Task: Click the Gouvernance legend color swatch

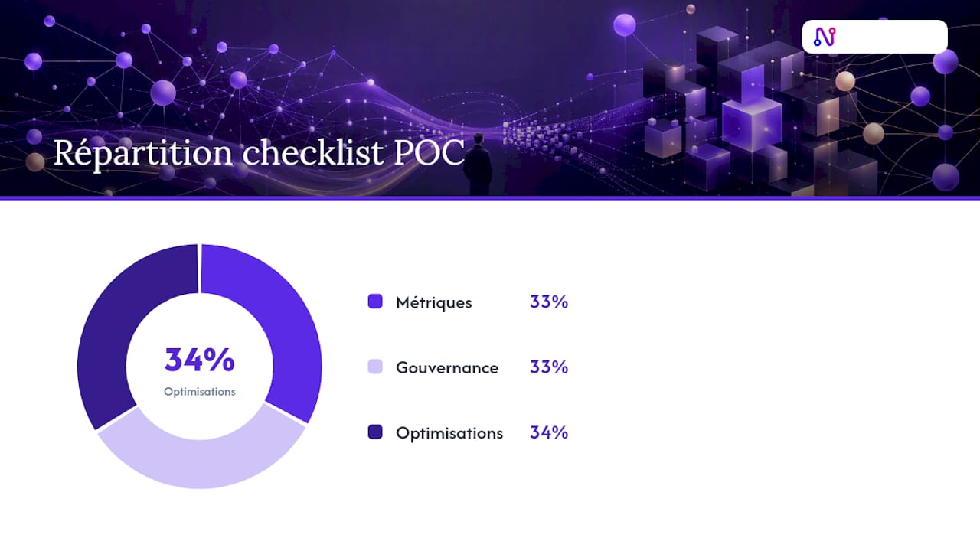Action: (375, 367)
